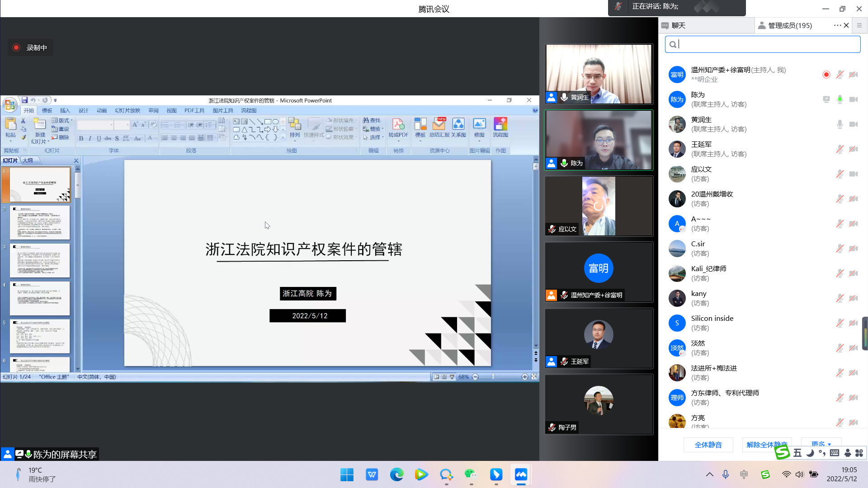Screen dimensions: 868x488
Task: Toggle 陈为's green microphone icon
Action: pos(840,99)
